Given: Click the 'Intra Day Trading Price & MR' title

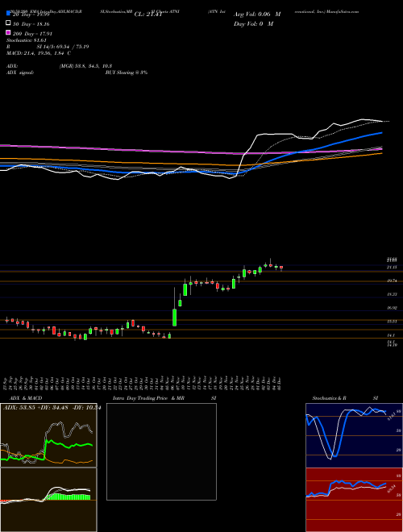Looking at the screenshot, I should tap(148, 398).
